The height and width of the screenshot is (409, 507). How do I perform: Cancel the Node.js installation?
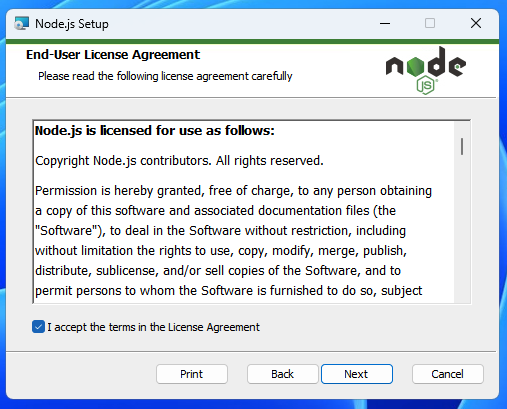pyautogui.click(x=448, y=374)
